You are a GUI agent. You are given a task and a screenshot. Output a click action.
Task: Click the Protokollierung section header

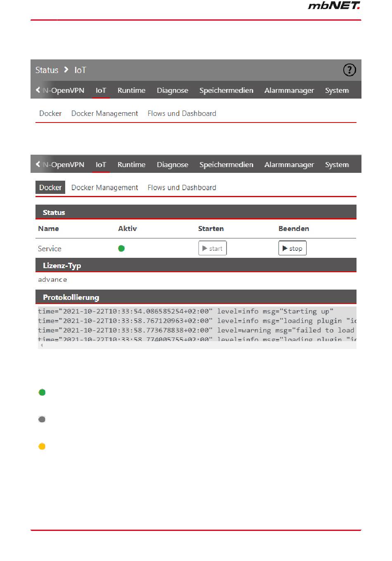click(196, 297)
